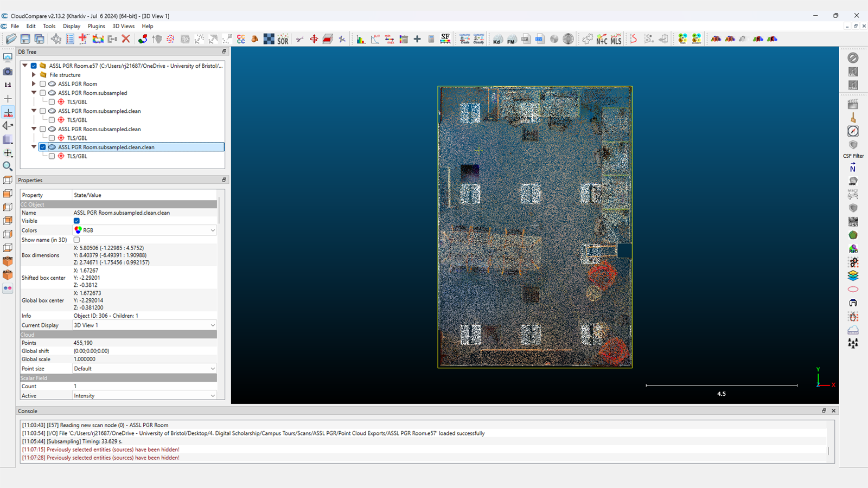The image size is (868, 488).
Task: Open the SOR filter tool
Action: pyautogui.click(x=283, y=39)
